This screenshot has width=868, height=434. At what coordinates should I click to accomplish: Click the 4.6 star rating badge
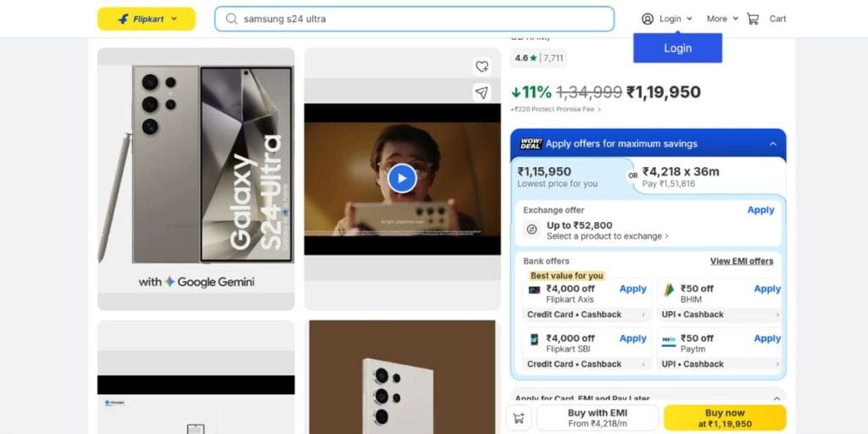coord(538,58)
